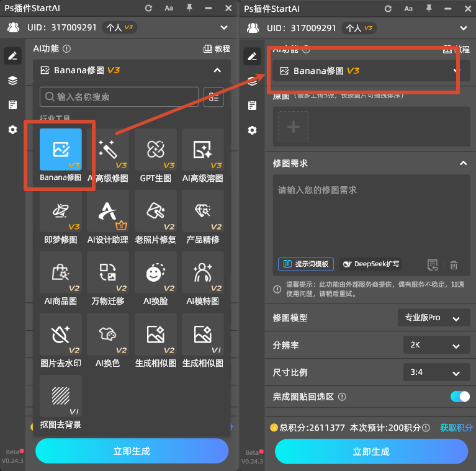Open 获取积分 link
The height and width of the screenshot is (471, 476).
click(x=456, y=428)
